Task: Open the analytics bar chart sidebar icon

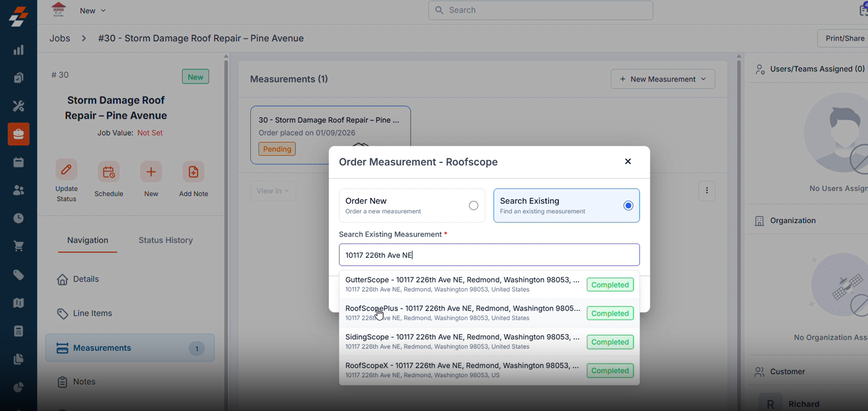Action: tap(18, 50)
